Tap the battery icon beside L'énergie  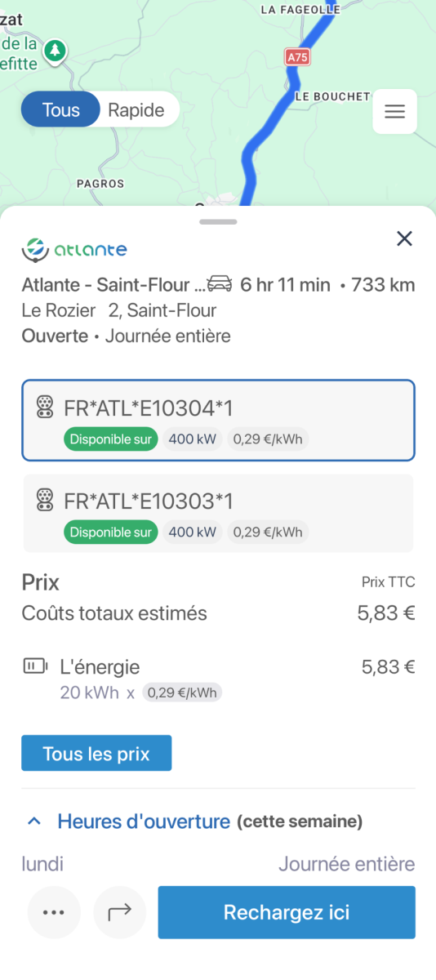35,666
